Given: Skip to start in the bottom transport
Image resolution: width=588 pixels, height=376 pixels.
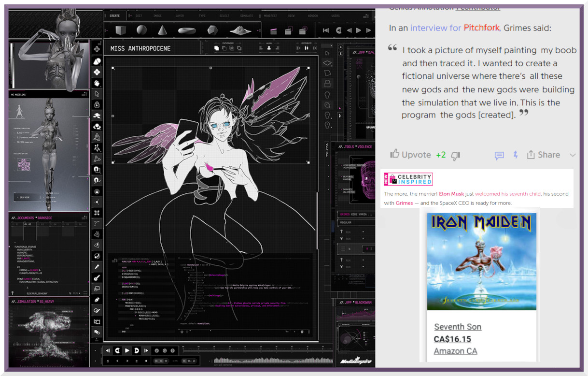Looking at the screenshot, I should point(108,350).
